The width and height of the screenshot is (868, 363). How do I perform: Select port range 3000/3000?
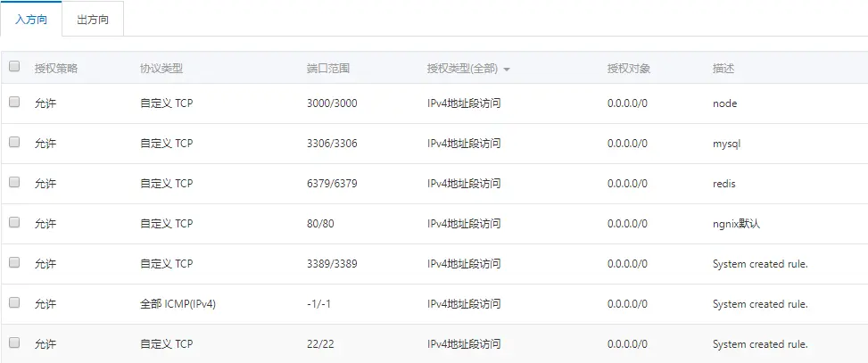332,103
